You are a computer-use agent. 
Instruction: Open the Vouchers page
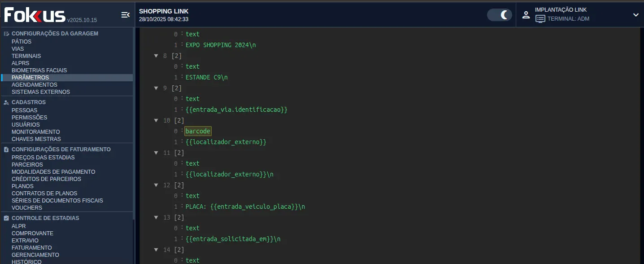(x=27, y=208)
